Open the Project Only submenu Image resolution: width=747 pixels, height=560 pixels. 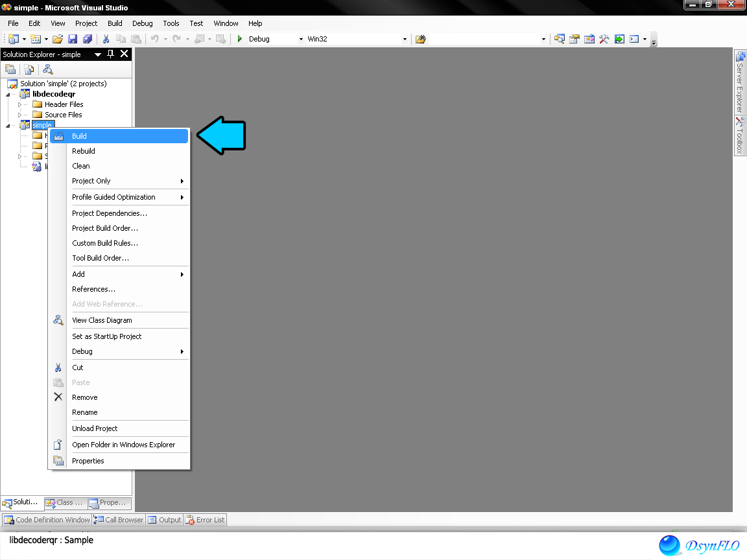[x=119, y=181]
